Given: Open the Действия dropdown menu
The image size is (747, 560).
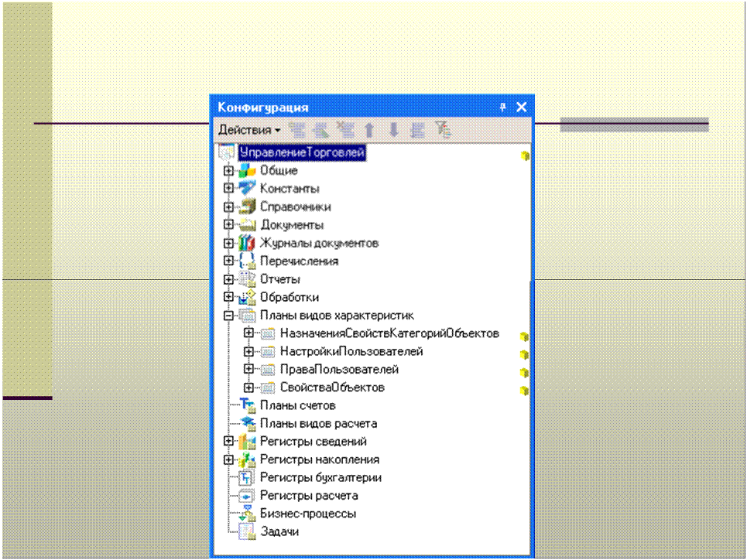Looking at the screenshot, I should click(x=248, y=129).
